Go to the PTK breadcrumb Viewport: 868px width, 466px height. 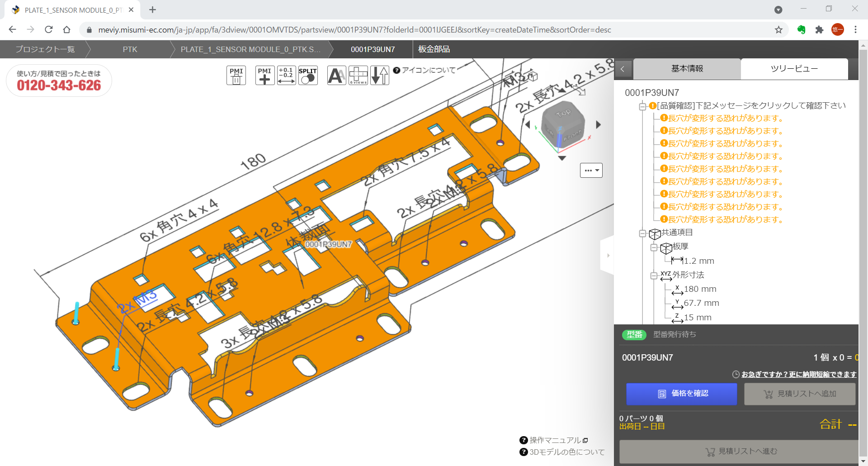coord(130,49)
